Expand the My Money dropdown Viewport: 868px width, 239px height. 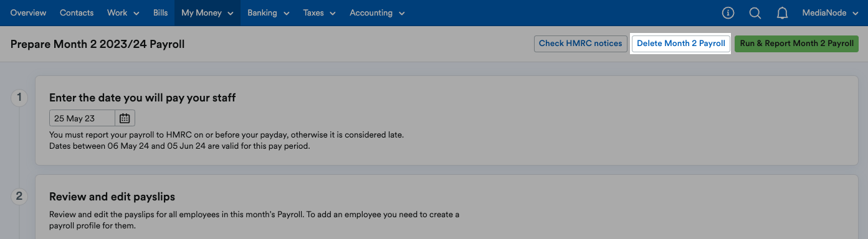pyautogui.click(x=207, y=13)
